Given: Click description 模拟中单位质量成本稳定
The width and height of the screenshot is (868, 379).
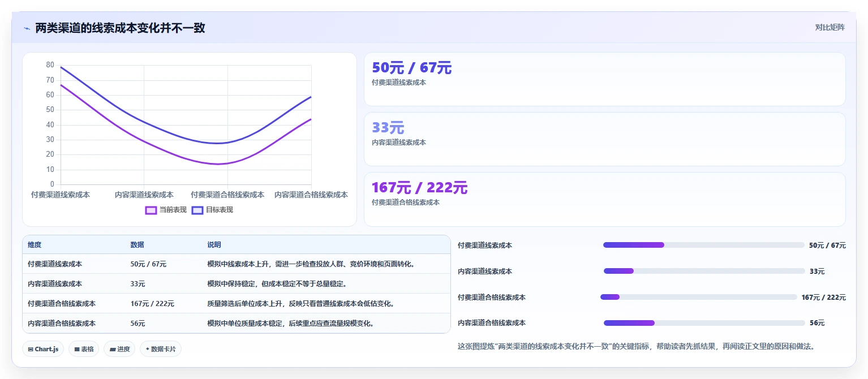Looking at the screenshot, I should pyautogui.click(x=290, y=324).
